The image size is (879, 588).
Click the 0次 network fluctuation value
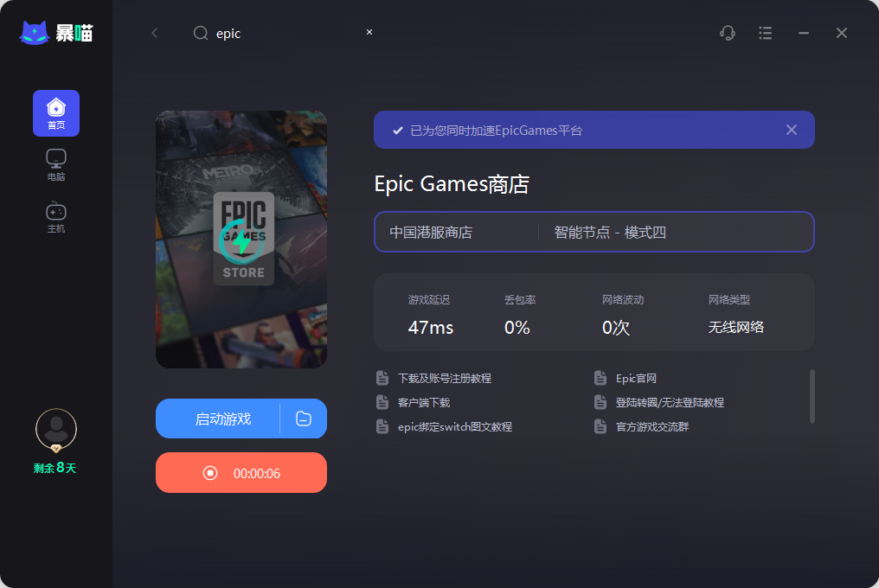[x=615, y=328]
